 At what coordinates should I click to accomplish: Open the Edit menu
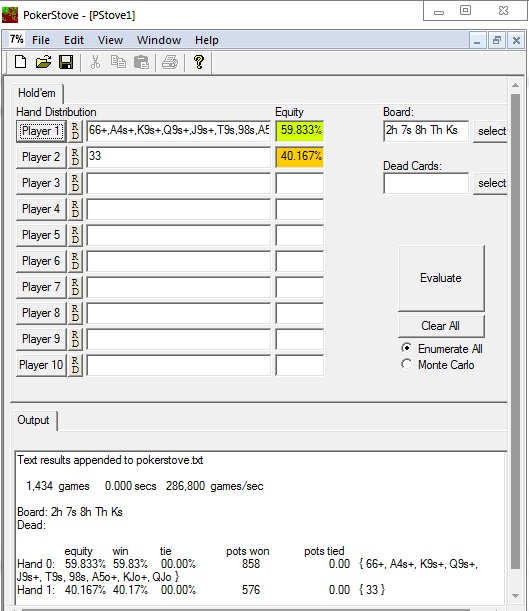74,40
